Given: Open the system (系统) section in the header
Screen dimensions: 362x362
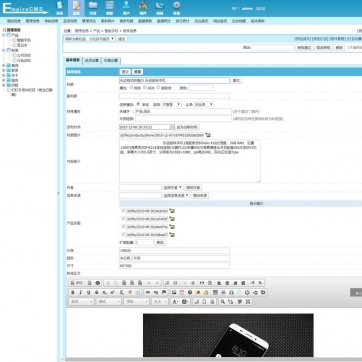Looking at the screenshot, I should tap(60, 8).
